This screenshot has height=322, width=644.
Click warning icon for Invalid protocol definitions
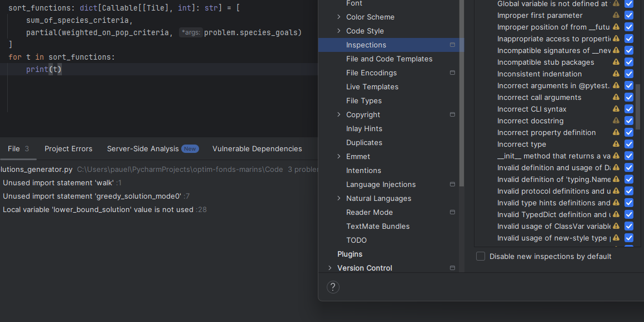click(616, 191)
